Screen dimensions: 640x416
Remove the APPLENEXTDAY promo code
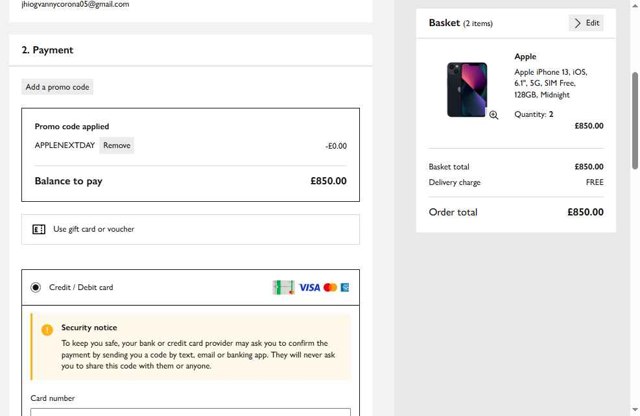coord(117,146)
